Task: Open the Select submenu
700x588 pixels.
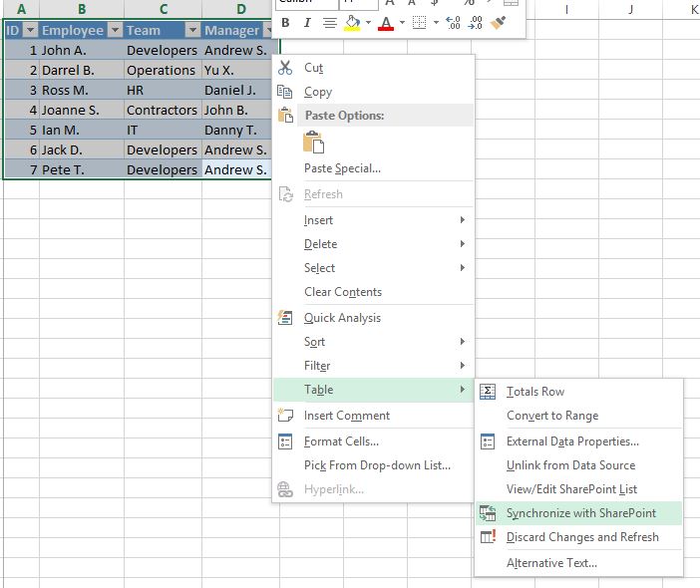Action: point(319,268)
